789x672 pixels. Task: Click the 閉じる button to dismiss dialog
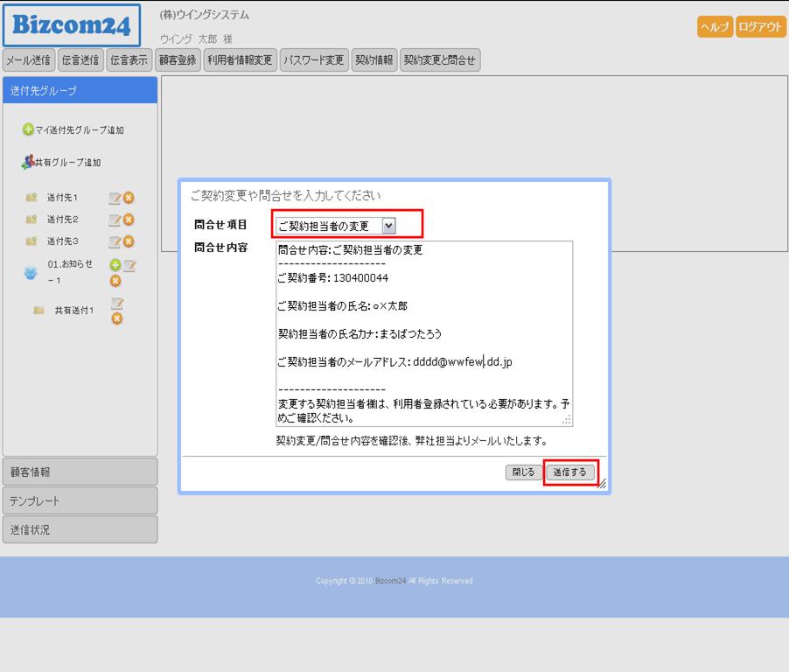(x=523, y=472)
